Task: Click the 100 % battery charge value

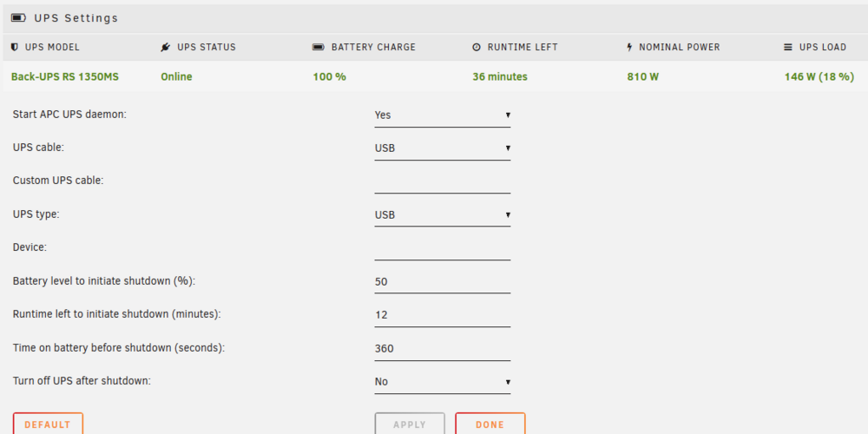Action: pyautogui.click(x=329, y=77)
